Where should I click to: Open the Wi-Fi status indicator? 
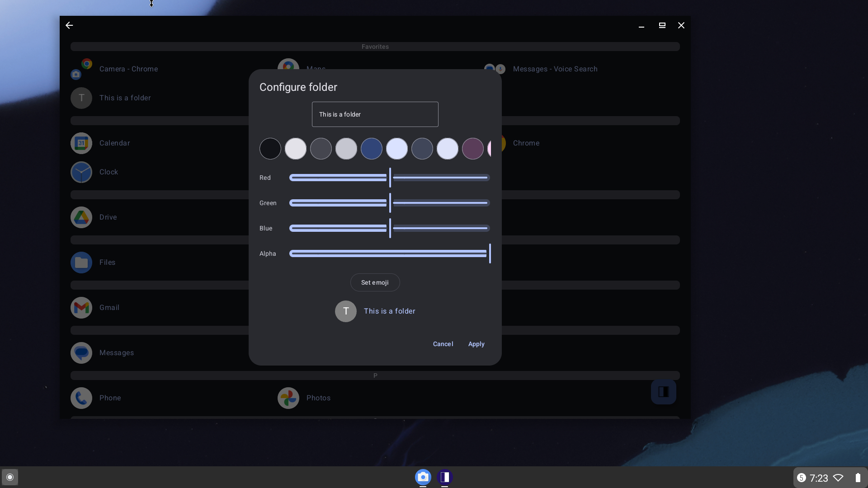pos(838,478)
